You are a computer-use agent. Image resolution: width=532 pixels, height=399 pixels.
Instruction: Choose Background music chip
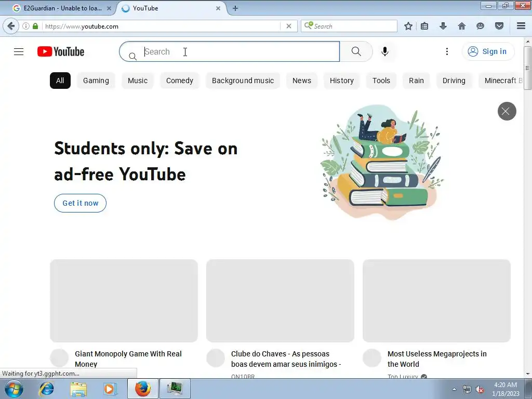click(243, 81)
